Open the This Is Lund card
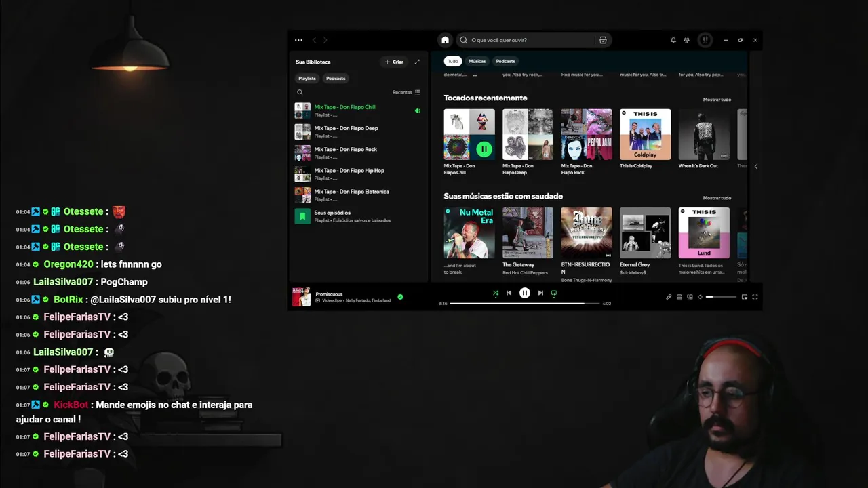The width and height of the screenshot is (868, 488). tap(704, 241)
